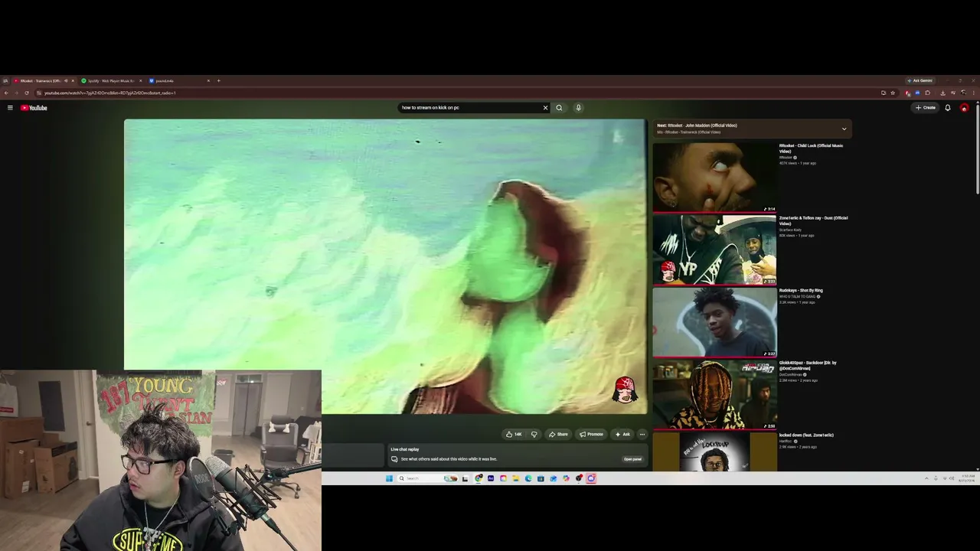The image size is (980, 551).
Task: Click the Promote button below the video
Action: click(591, 435)
